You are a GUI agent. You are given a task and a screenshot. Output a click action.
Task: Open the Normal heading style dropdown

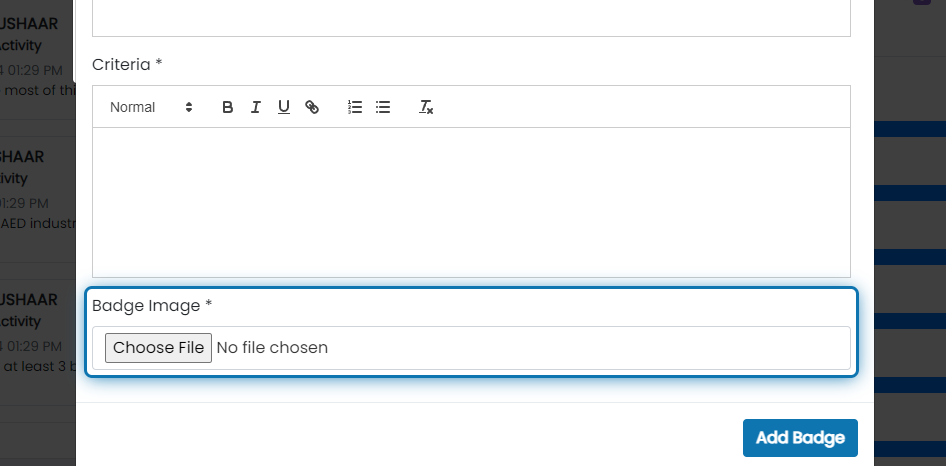151,107
